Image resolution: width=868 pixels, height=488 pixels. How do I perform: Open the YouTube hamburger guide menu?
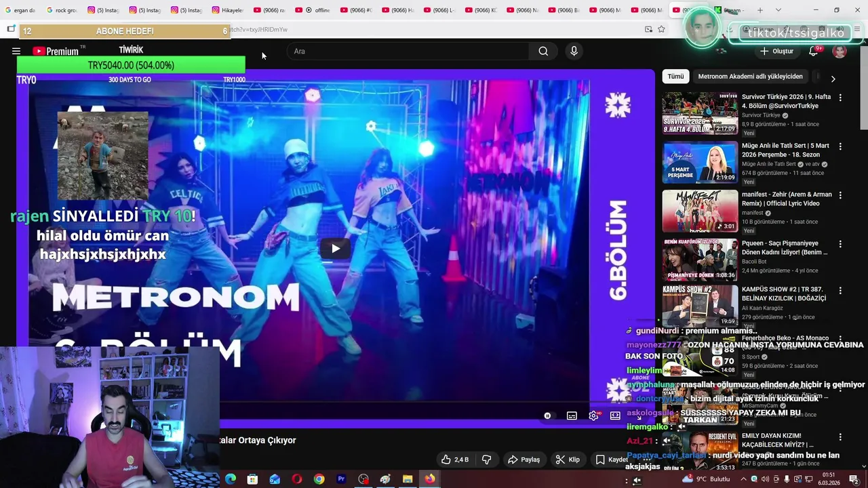point(16,51)
